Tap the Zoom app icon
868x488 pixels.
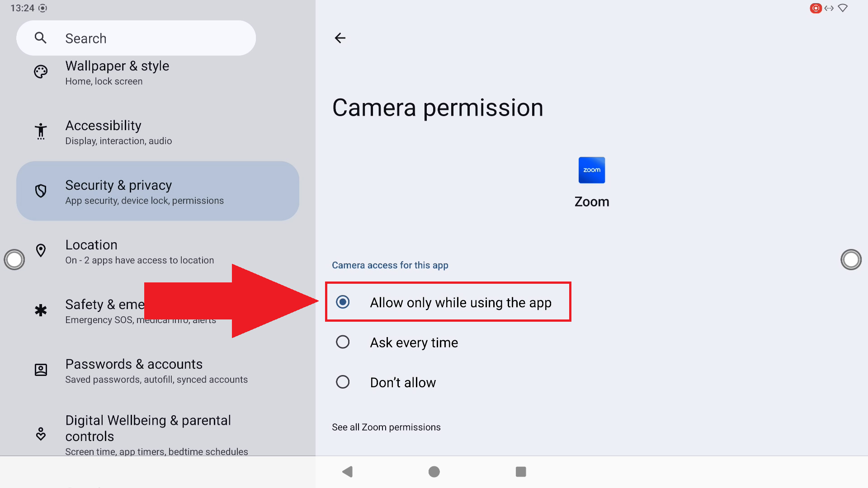point(592,170)
